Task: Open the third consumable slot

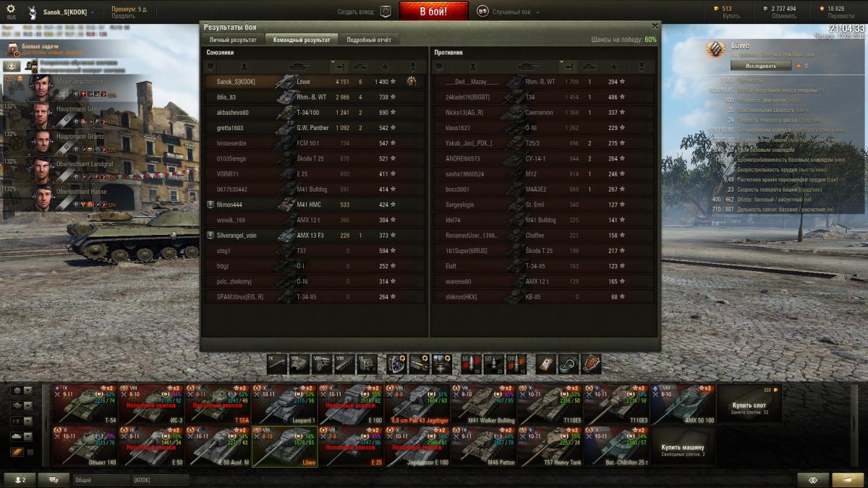Action: 591,364
